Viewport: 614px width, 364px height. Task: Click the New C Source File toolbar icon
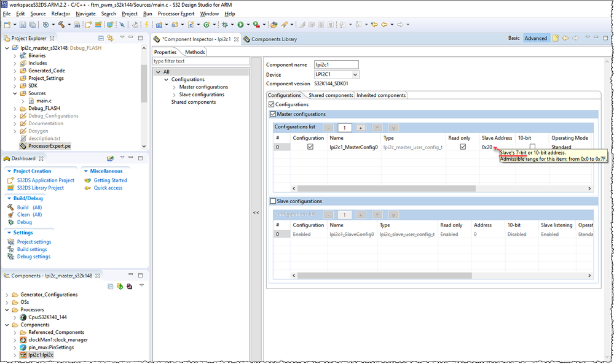pos(191,25)
